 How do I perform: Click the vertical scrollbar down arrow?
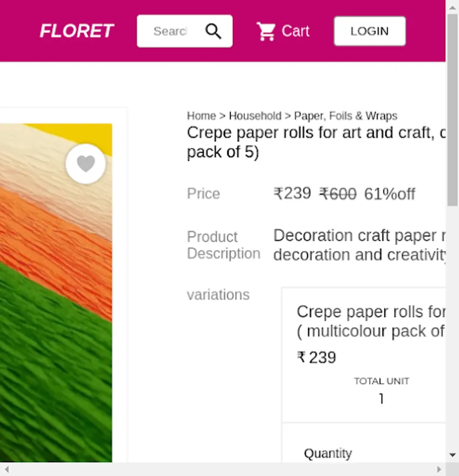tap(452, 455)
